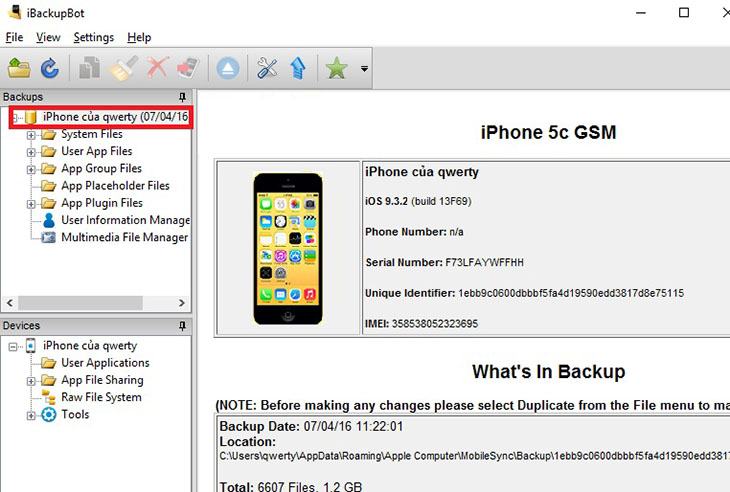Image resolution: width=730 pixels, height=492 pixels.
Task: Click the IMEI 358538052323695 text
Action: tap(421, 324)
